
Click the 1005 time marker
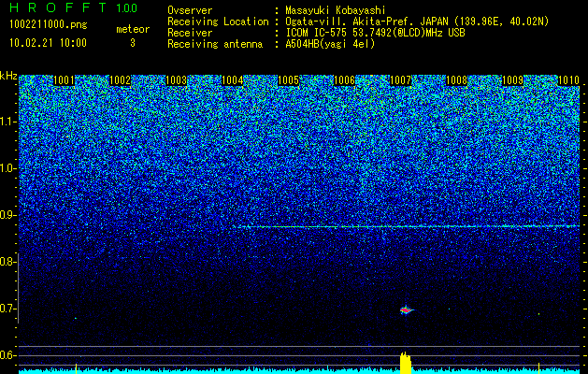(288, 80)
